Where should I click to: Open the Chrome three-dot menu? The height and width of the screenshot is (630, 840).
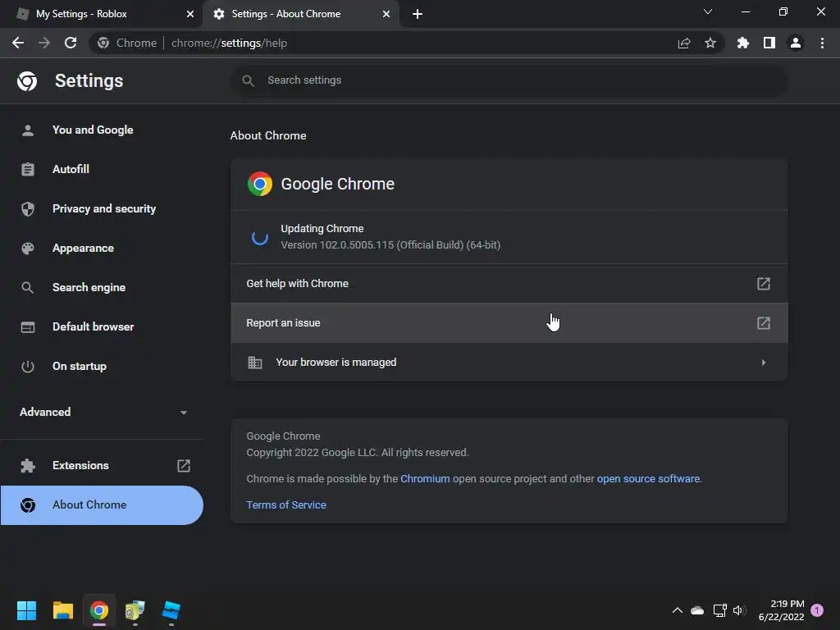822,43
